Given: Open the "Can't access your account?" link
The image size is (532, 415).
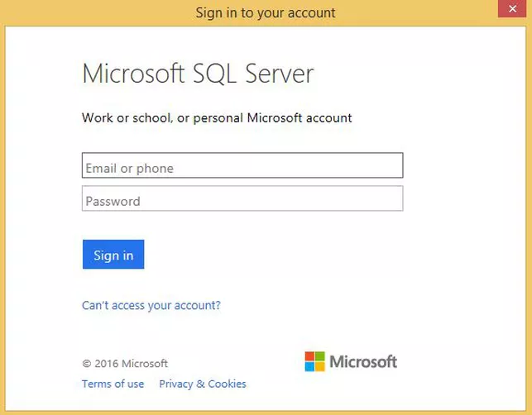Looking at the screenshot, I should [151, 305].
